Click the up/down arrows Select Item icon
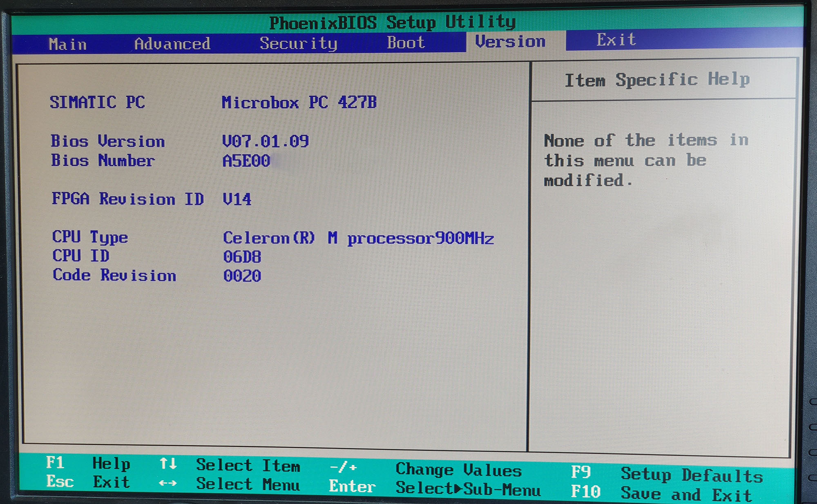This screenshot has width=817, height=504. [168, 464]
